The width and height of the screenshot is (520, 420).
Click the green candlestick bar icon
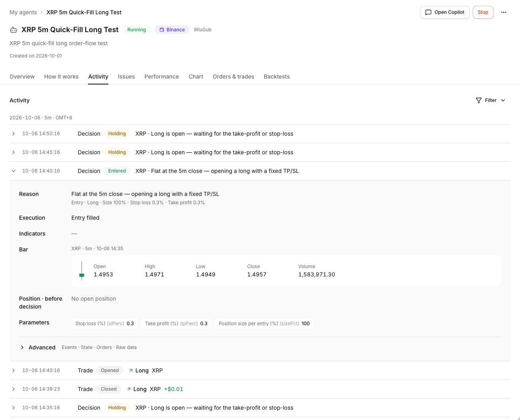(x=82, y=271)
